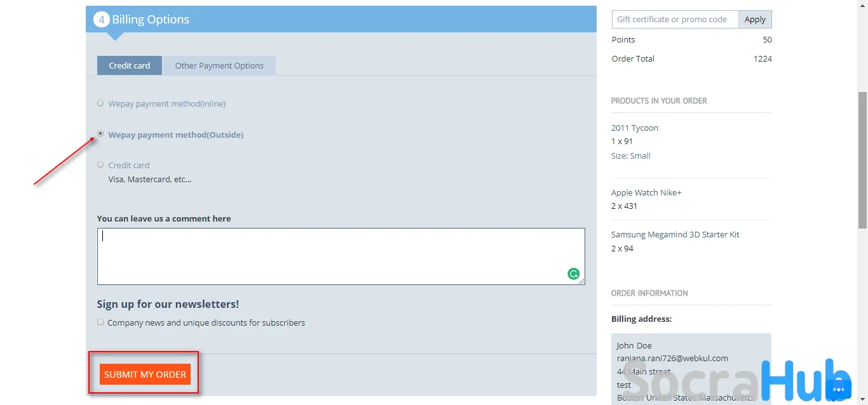Click inside the order comment textarea
The width and height of the screenshot is (868, 405).
341,256
